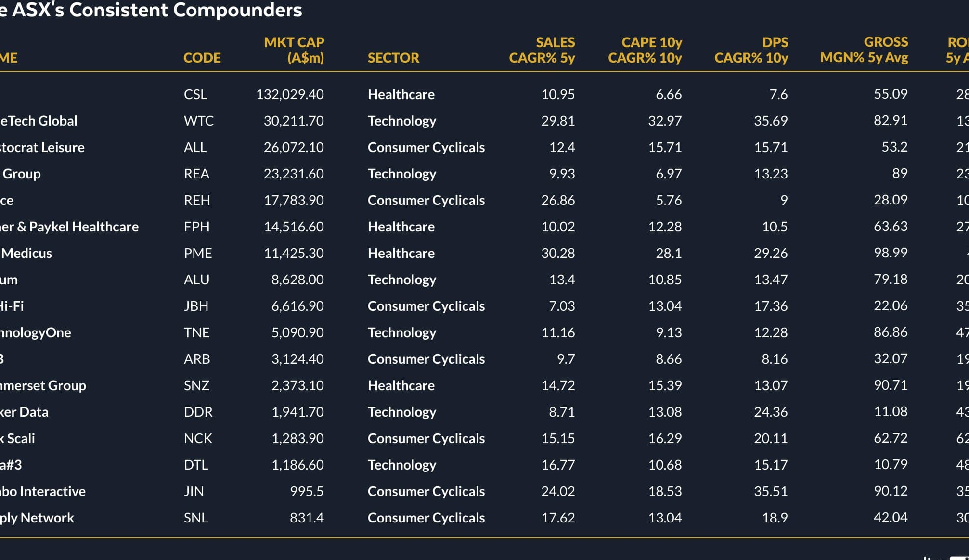
Task: Click market cap value 26,072.10
Action: click(x=294, y=147)
